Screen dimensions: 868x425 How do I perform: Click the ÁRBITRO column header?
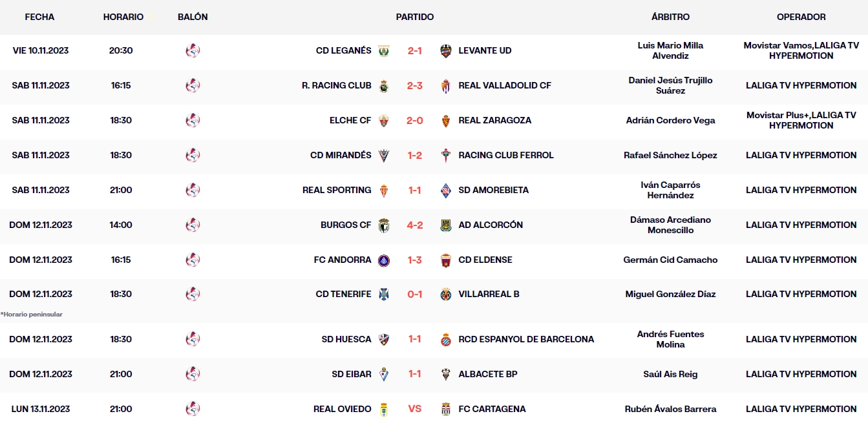(670, 17)
